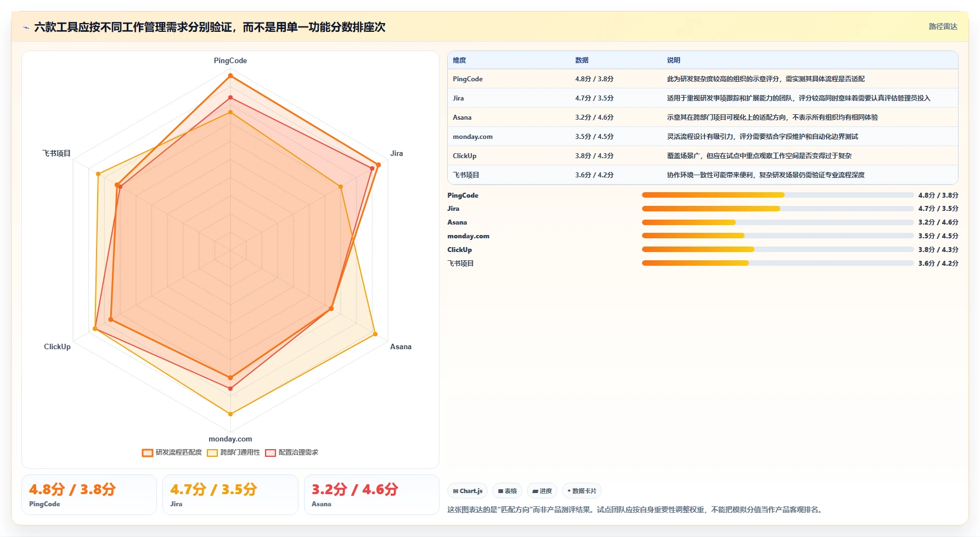Viewport: 980px width, 537px height.
Task: Click the ClickUp axis label on the radar chart
Action: 57,346
